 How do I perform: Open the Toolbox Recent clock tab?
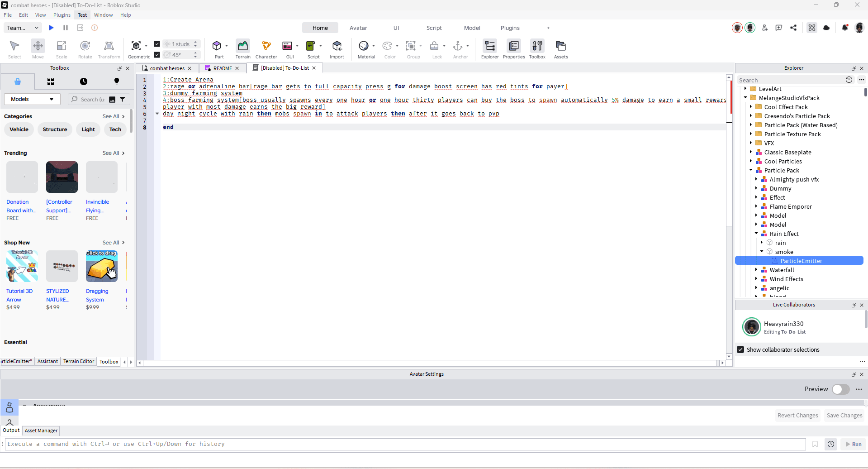pyautogui.click(x=84, y=81)
